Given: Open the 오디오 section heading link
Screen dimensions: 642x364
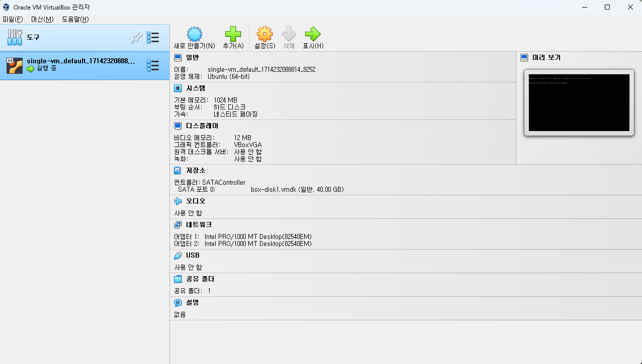Looking at the screenshot, I should (x=196, y=201).
